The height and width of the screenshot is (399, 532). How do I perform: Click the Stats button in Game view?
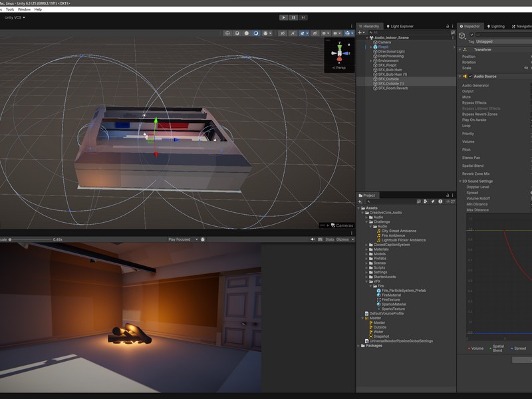tap(329, 239)
